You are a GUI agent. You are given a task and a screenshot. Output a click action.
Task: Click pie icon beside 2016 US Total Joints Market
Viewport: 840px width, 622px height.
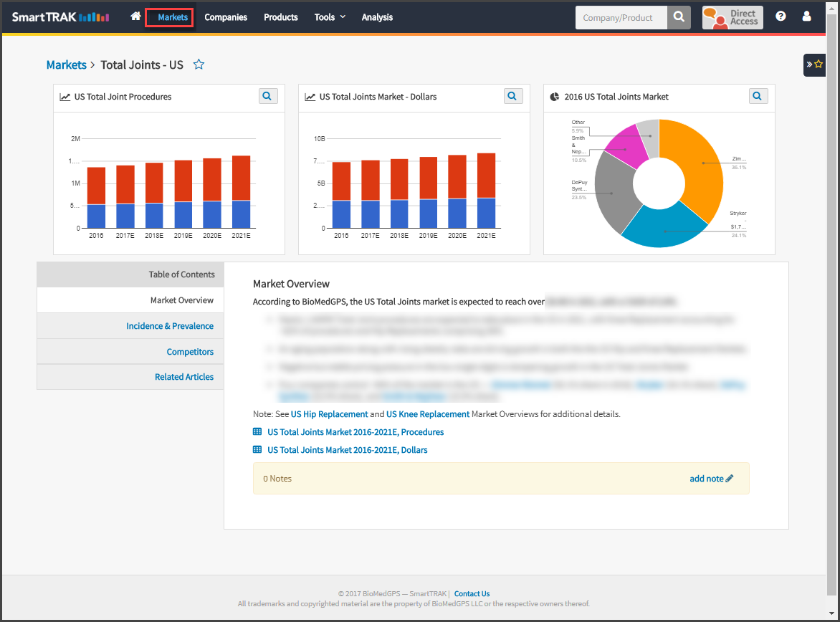pos(555,97)
